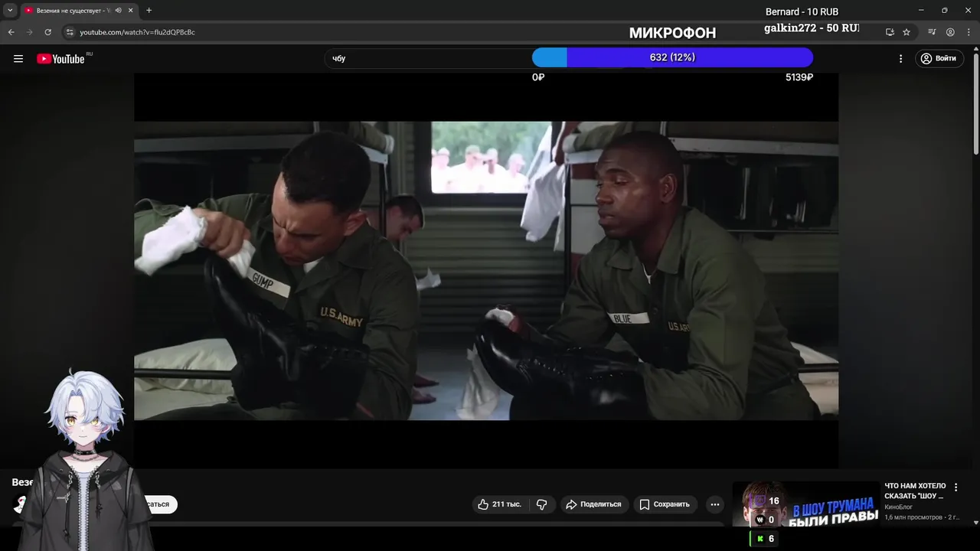This screenshot has width=980, height=551.
Task: Click the 5139₽ goal amount label
Action: pos(799,77)
